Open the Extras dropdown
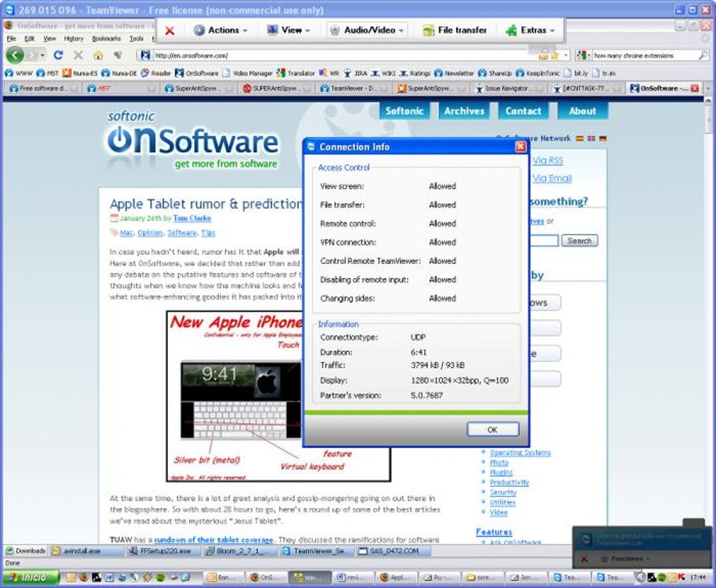The width and height of the screenshot is (716, 588). pos(530,30)
